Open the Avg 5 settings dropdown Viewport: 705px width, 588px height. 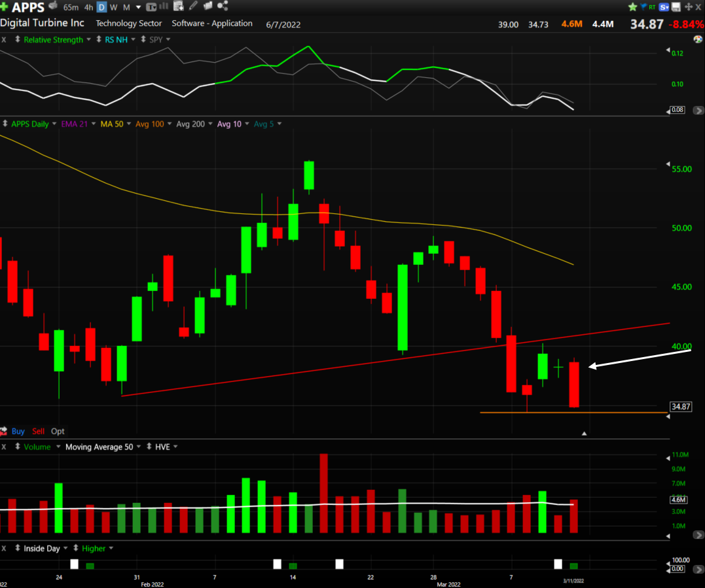[280, 124]
